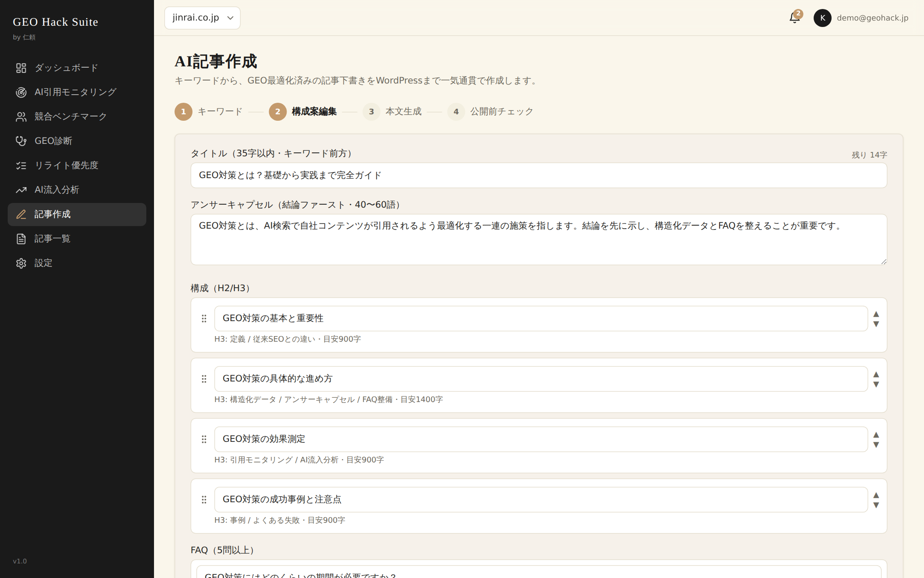
Task: Click the K user avatar
Action: click(822, 18)
